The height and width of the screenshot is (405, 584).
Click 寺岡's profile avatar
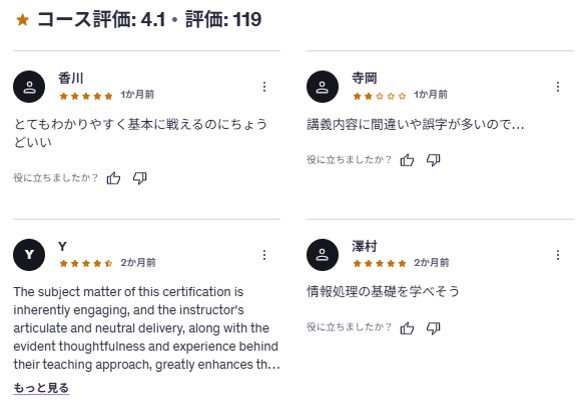click(x=323, y=86)
